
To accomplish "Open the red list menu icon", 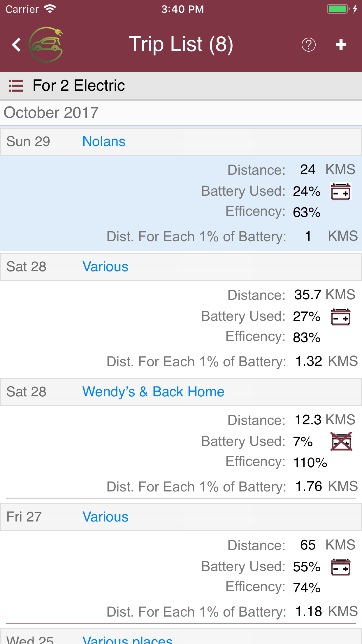I will point(16,86).
